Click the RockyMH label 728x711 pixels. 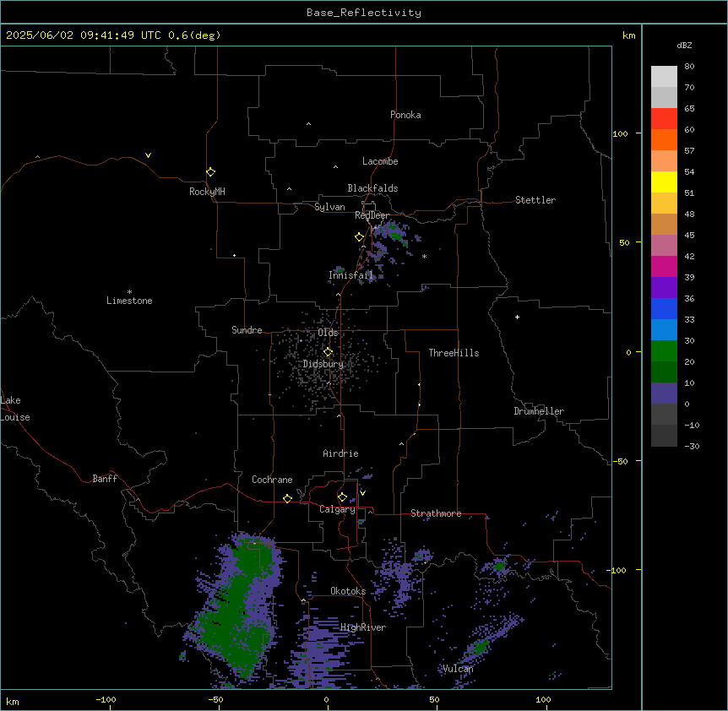pyautogui.click(x=207, y=192)
